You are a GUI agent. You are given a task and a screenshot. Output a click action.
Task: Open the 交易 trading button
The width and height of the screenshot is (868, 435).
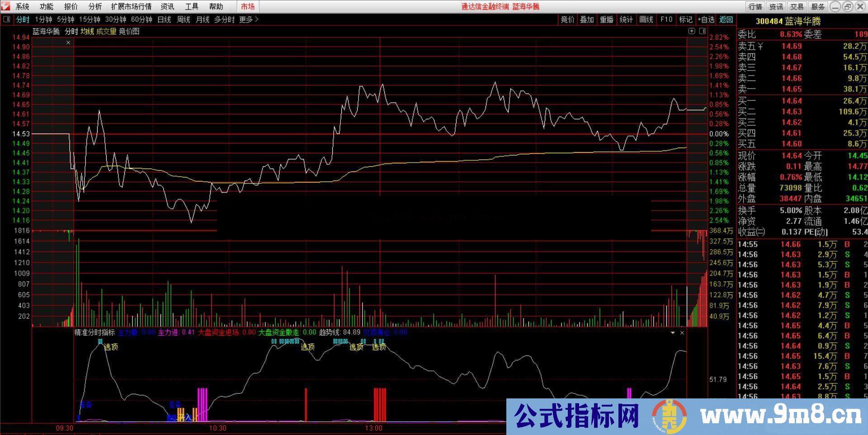[797, 6]
